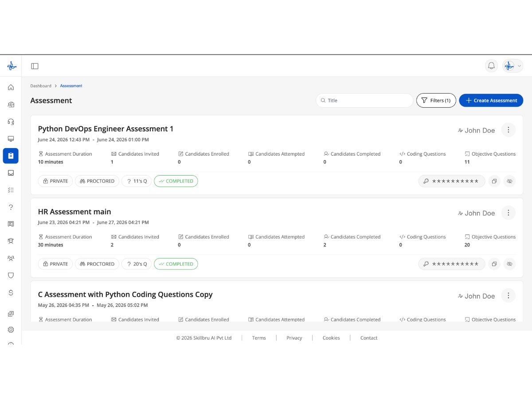Open the monitor sidebar icon
Viewport: 532px width, 399px height.
[x=11, y=139]
